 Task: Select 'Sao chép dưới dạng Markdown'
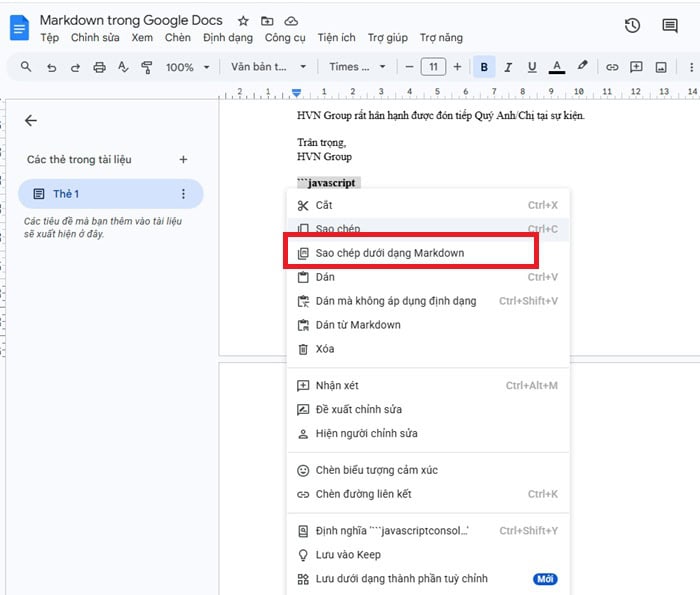tap(389, 253)
